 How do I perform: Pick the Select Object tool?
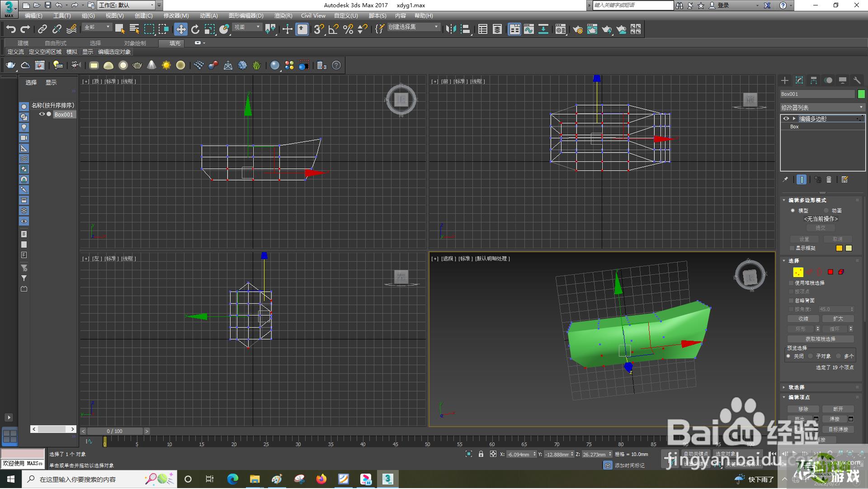120,29
